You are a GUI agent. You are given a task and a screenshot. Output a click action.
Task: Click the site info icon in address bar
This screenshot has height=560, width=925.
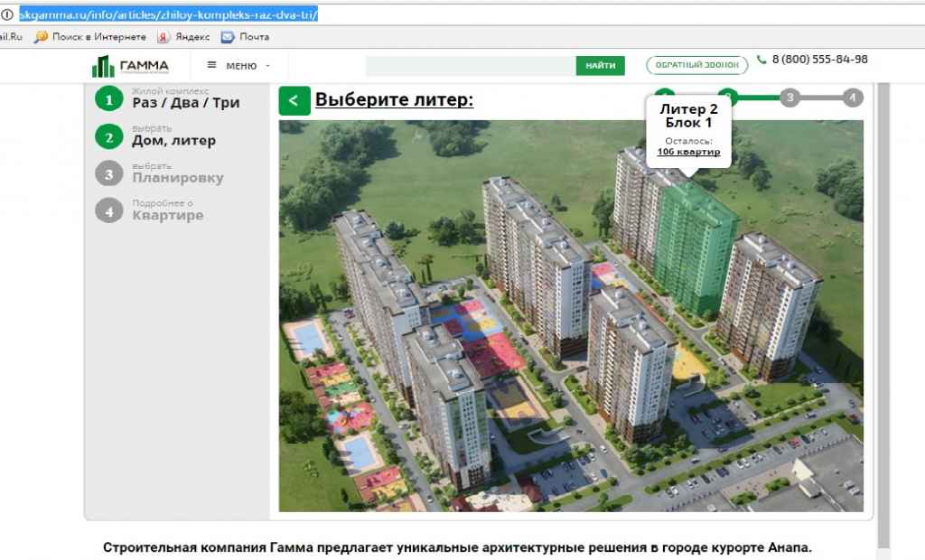6,14
